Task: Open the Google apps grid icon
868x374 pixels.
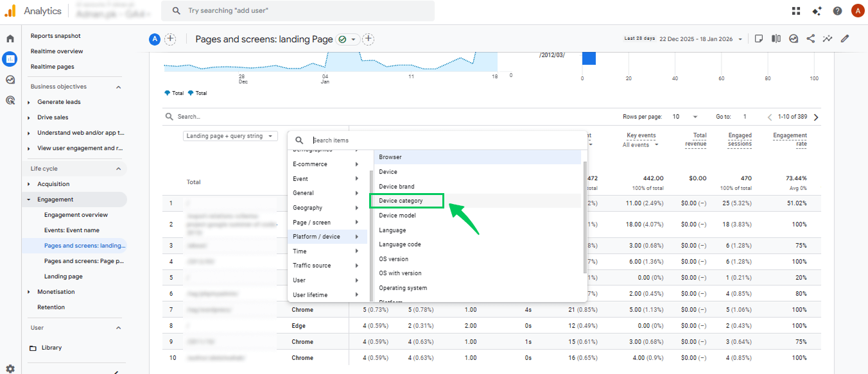Action: tap(796, 11)
